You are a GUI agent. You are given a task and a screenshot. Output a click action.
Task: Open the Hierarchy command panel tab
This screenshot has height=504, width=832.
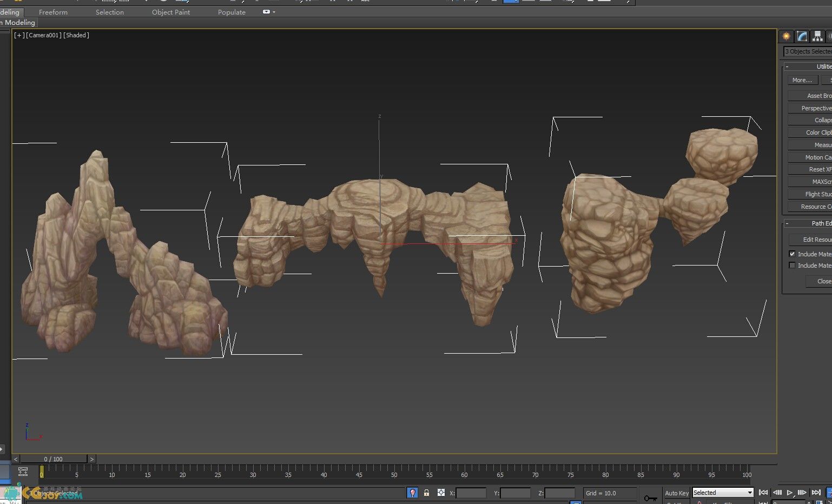coord(817,36)
